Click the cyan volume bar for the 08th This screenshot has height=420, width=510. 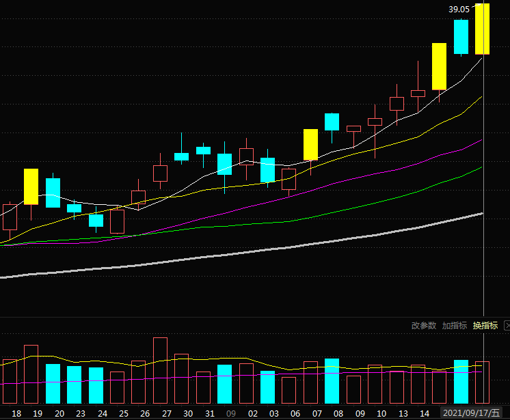[332, 381]
